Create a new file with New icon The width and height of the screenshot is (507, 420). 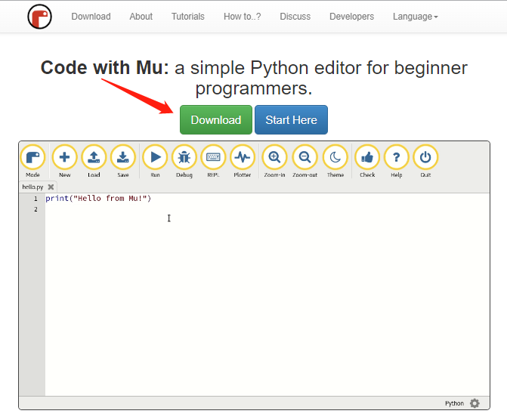[x=64, y=158]
